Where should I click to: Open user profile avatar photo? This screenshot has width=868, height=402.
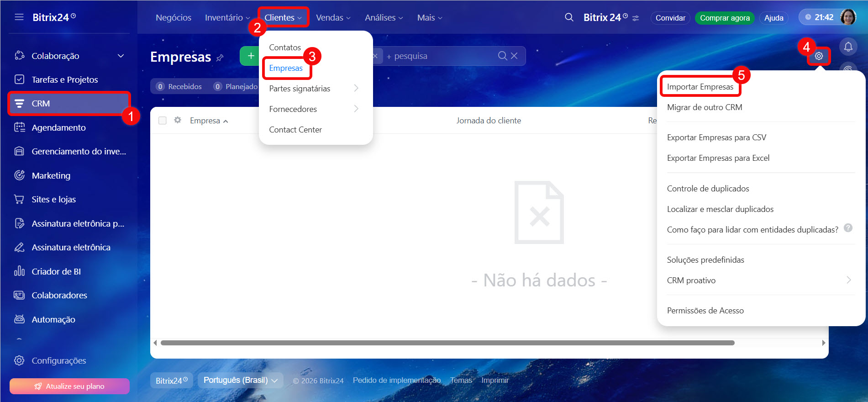click(x=848, y=17)
